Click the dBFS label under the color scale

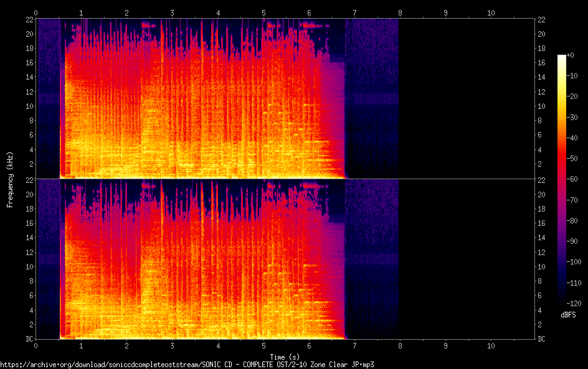(567, 315)
